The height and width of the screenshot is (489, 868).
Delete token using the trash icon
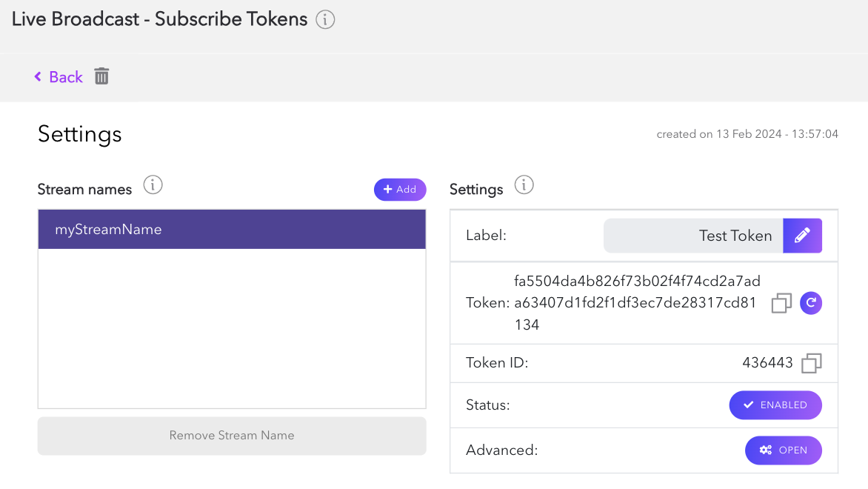click(102, 76)
